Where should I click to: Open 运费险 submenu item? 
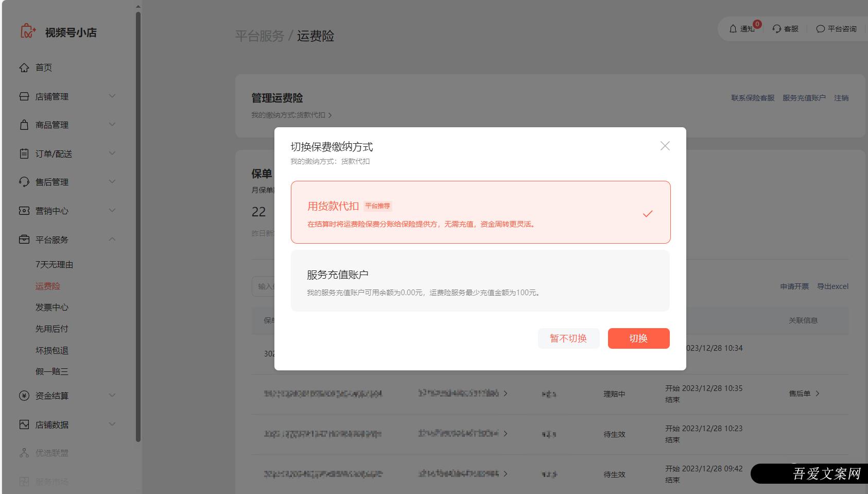point(48,286)
